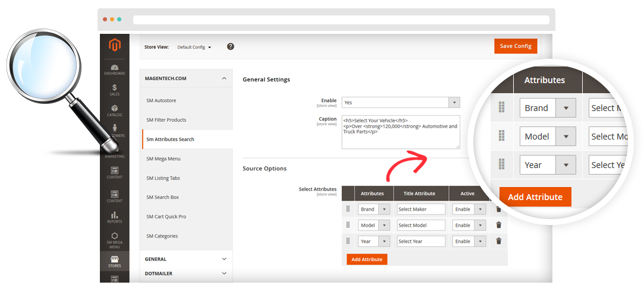The height and width of the screenshot is (285, 644).
Task: Open the Dashboard sidebar icon
Action: (115, 69)
